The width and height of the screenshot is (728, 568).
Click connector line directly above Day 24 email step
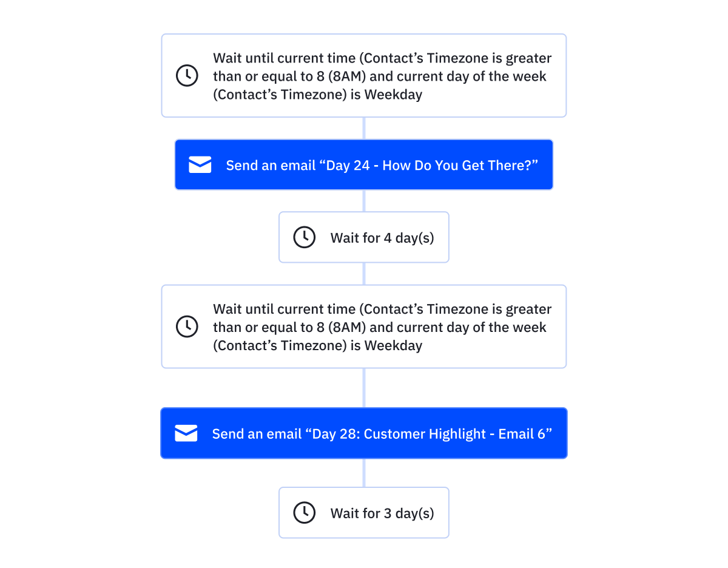[x=364, y=129]
